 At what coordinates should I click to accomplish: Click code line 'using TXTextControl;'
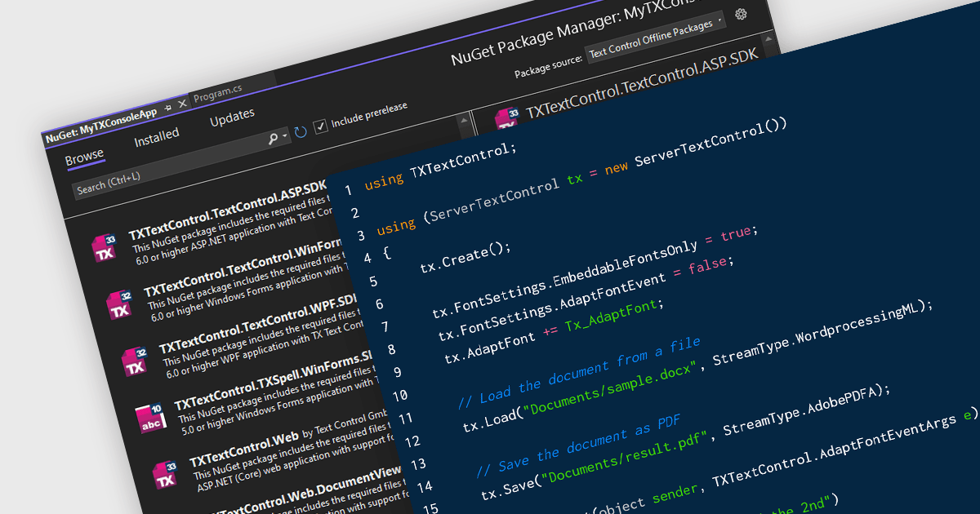click(441, 166)
